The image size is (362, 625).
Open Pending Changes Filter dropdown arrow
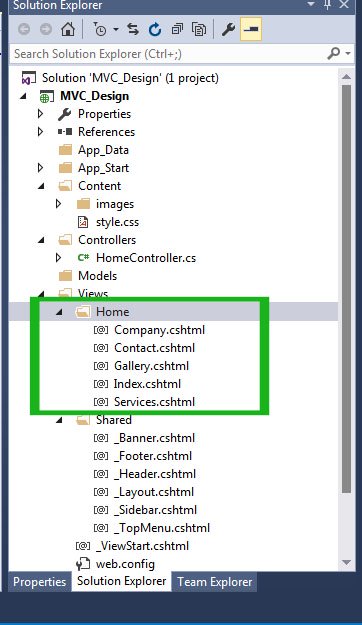click(116, 29)
